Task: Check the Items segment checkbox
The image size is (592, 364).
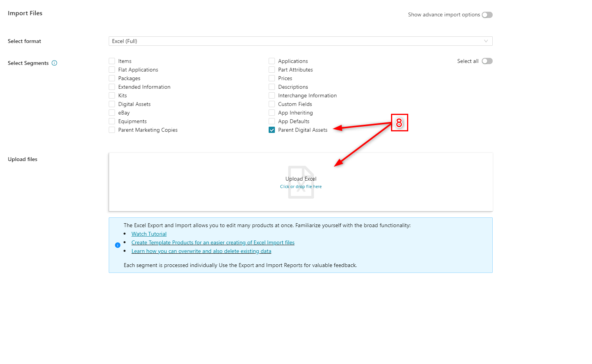Action: (112, 61)
